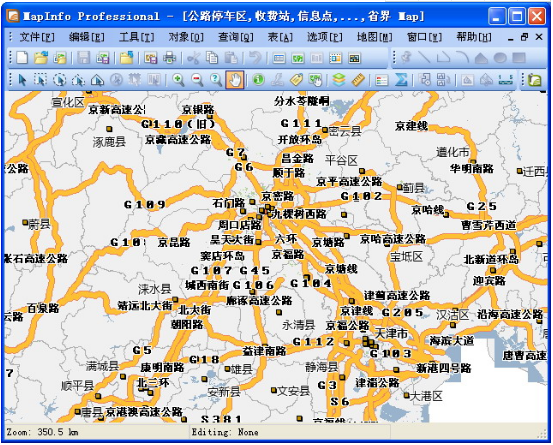Open the 选项[P] menu

[324, 37]
